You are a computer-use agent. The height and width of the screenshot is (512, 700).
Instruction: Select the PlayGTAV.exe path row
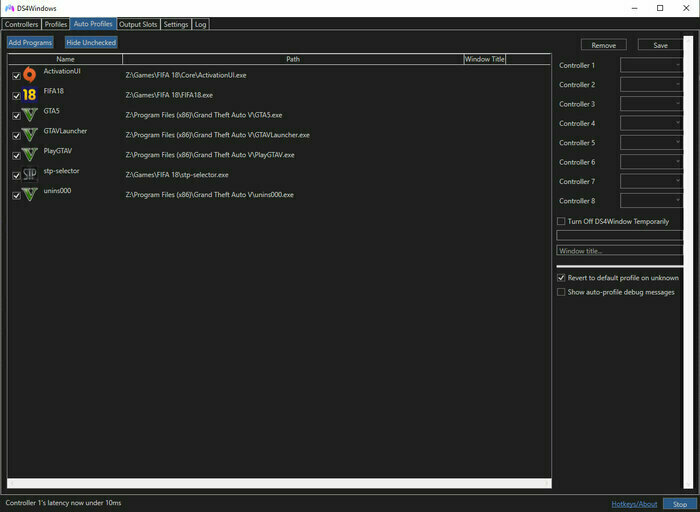tap(210, 155)
